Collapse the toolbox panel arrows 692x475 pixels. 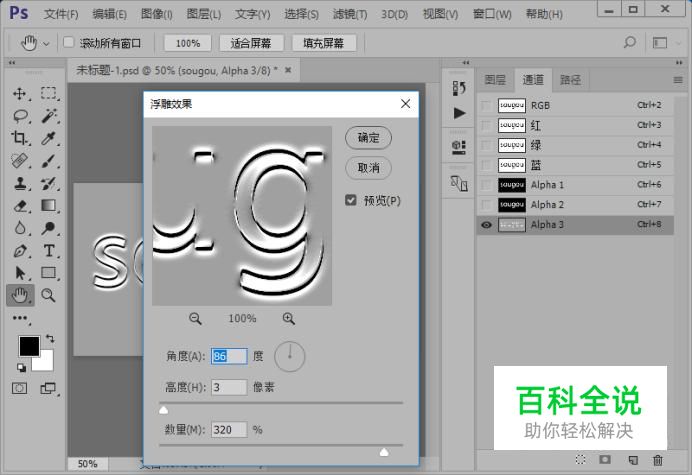(11, 63)
